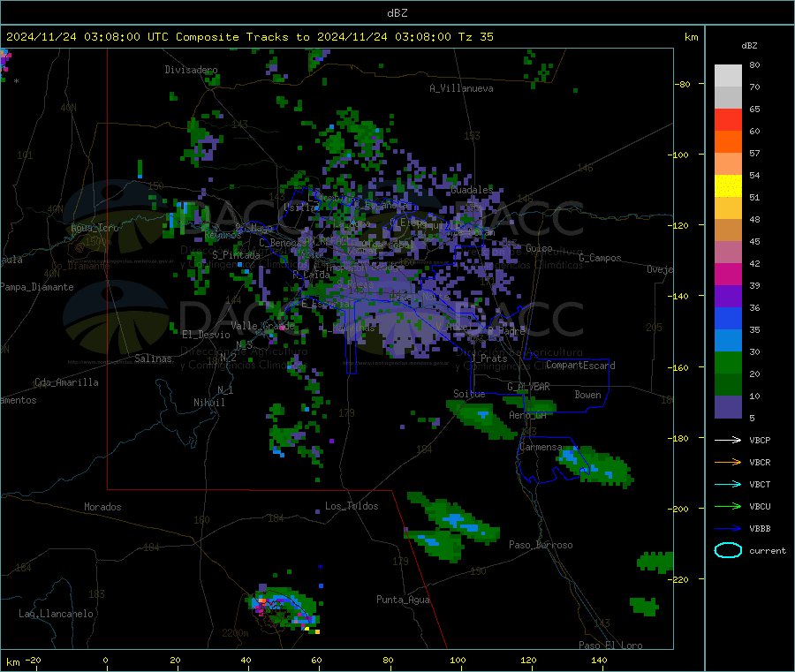Pick the red 60-65 dBZ color swatch

click(x=728, y=119)
